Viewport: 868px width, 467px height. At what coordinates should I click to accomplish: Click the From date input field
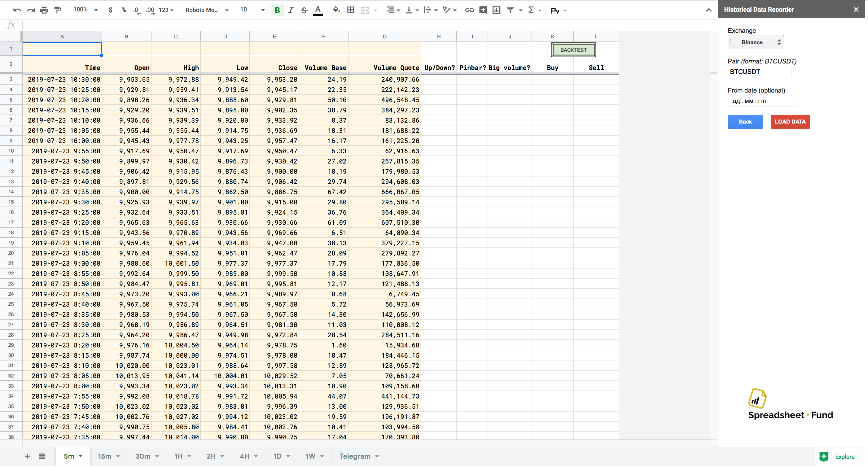tap(763, 100)
